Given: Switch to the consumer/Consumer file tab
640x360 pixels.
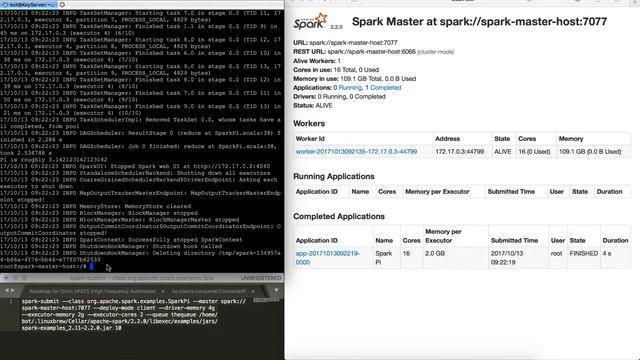Looking at the screenshot, I should pos(209,291).
